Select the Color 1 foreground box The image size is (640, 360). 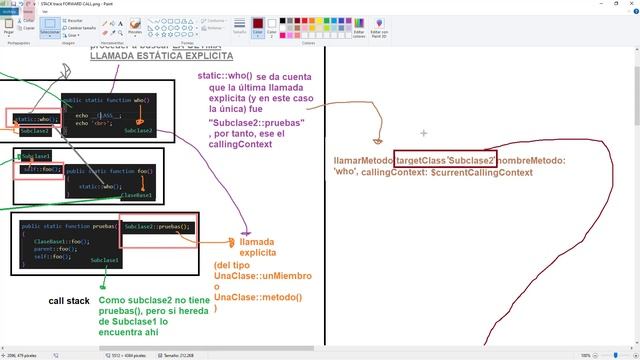click(x=258, y=28)
